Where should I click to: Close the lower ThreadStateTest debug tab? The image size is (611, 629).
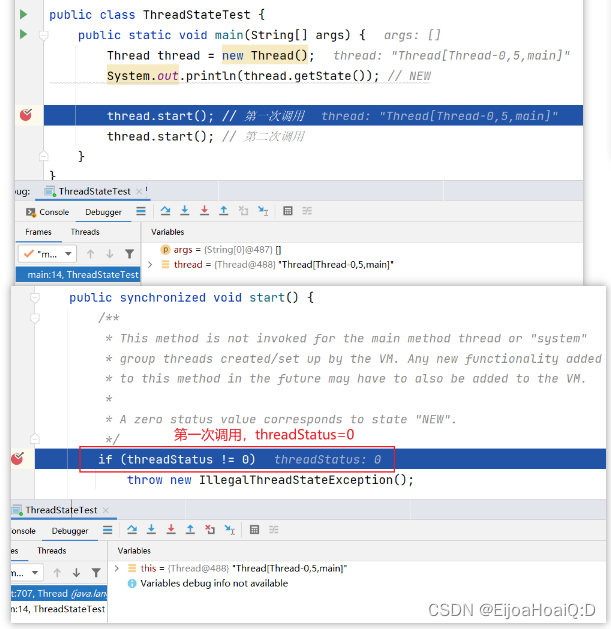tap(106, 510)
